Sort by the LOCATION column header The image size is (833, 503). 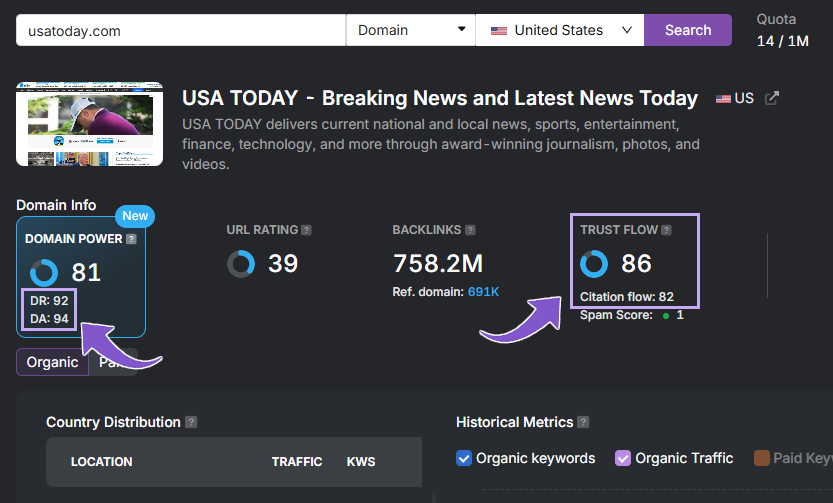(x=101, y=462)
